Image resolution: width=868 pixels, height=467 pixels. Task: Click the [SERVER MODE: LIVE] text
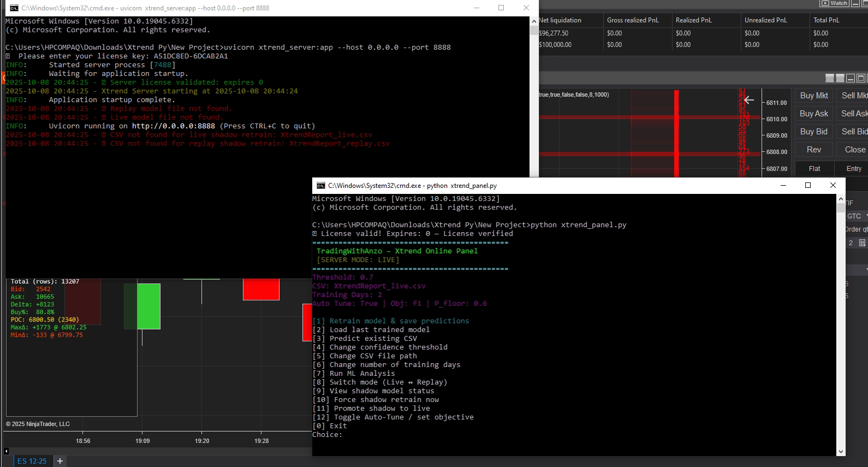coord(358,260)
